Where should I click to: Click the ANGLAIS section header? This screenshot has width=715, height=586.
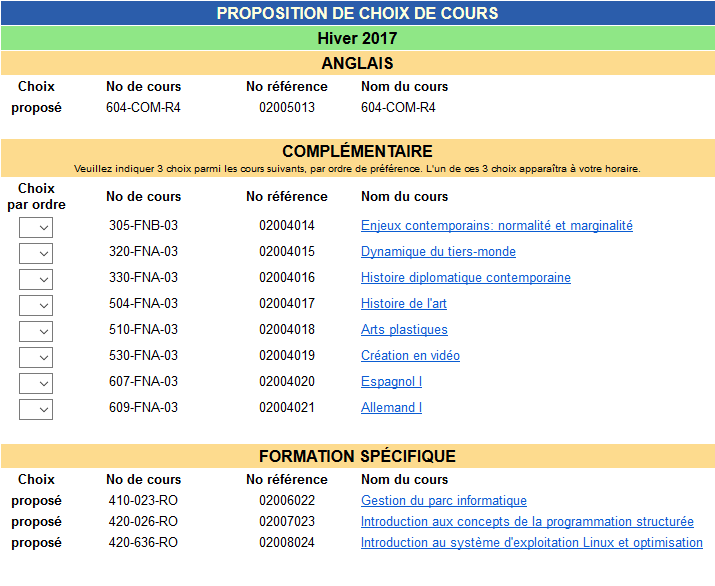point(358,63)
